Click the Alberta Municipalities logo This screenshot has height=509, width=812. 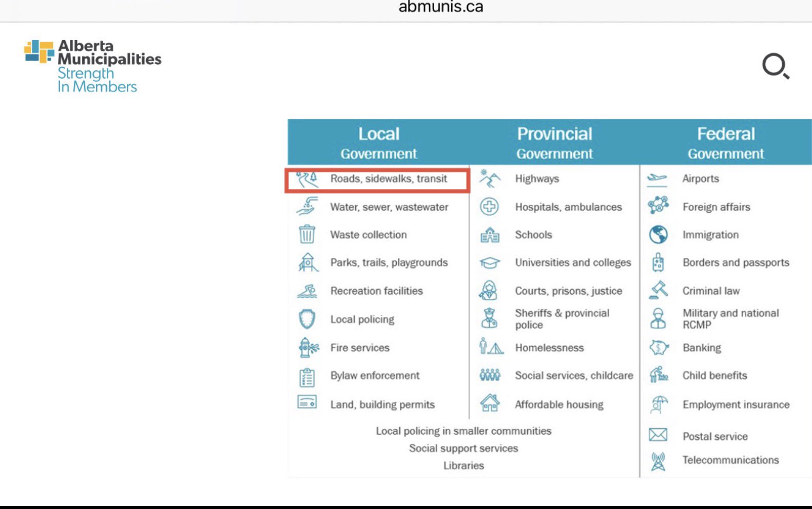(x=93, y=66)
